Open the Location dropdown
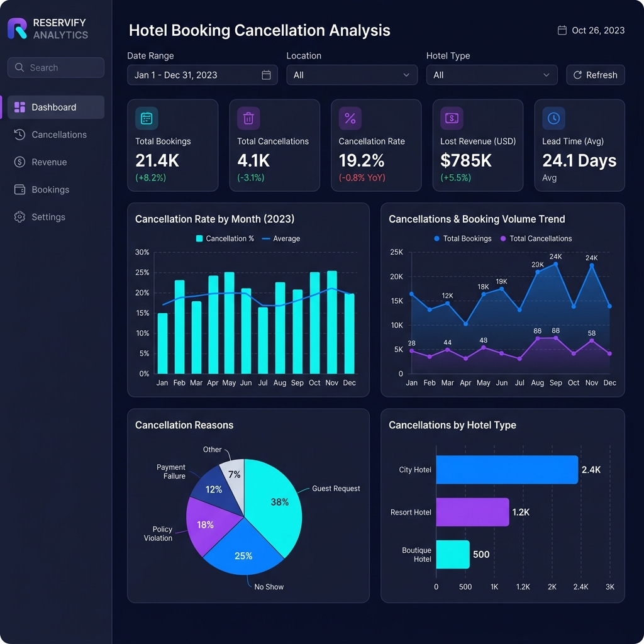644x644 pixels. [x=352, y=75]
